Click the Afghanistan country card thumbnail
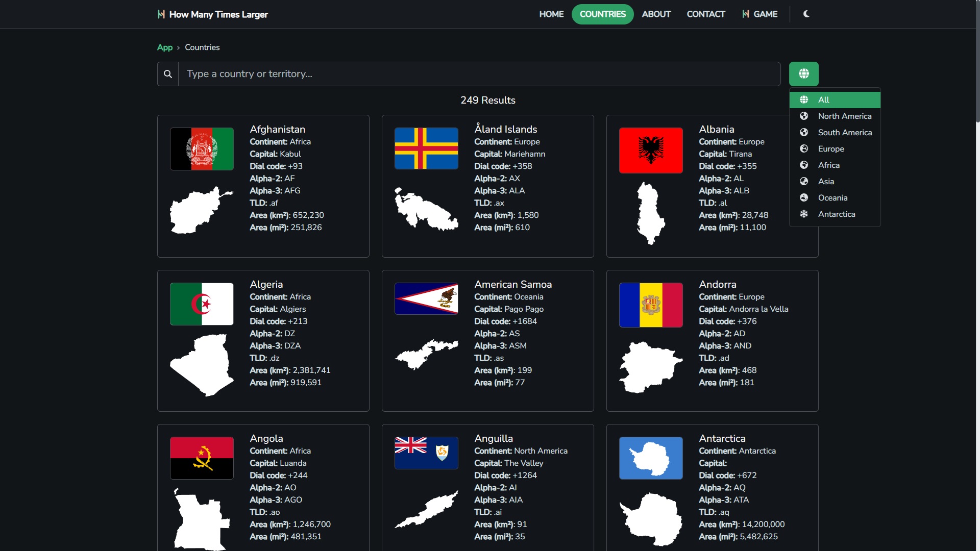Image resolution: width=980 pixels, height=551 pixels. pyautogui.click(x=202, y=148)
